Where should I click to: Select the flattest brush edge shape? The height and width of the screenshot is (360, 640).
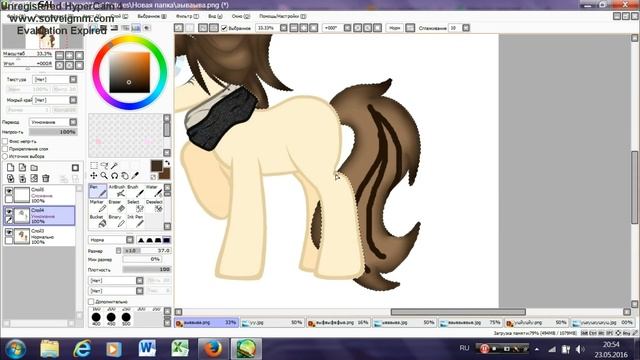[x=167, y=240]
